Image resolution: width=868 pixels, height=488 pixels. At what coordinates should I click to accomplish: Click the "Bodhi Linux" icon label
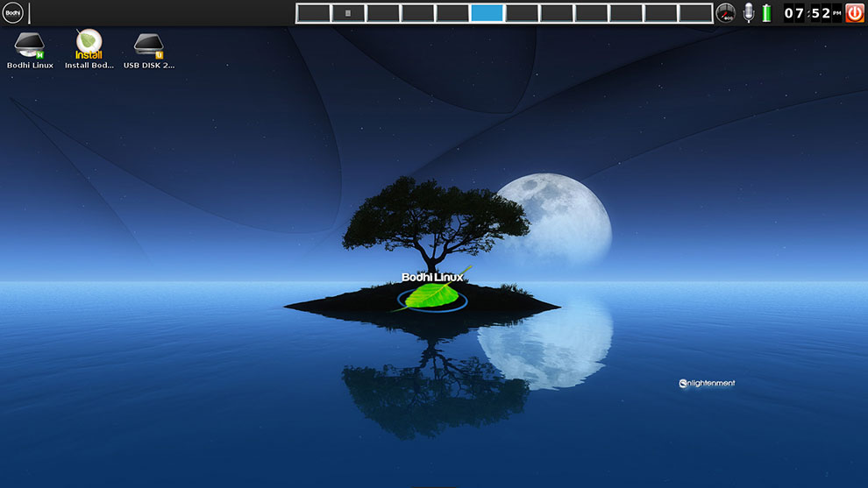[30, 66]
